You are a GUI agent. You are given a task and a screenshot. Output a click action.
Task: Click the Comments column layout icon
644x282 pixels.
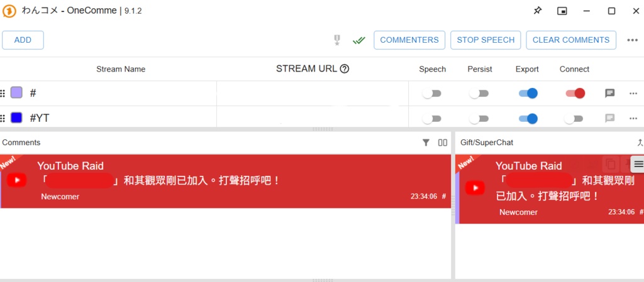[x=442, y=143]
